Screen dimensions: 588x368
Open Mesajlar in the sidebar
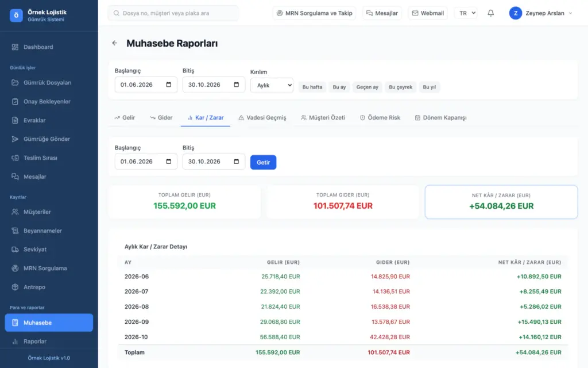49,177
